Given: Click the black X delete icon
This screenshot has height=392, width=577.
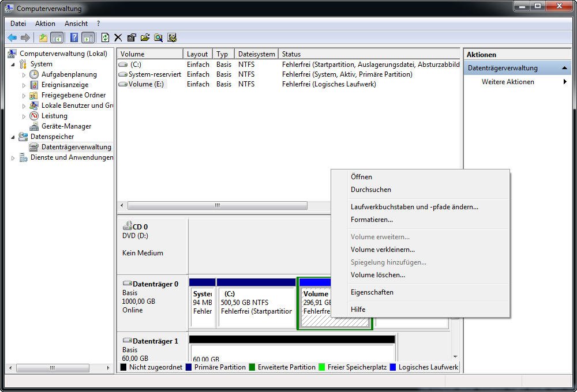Looking at the screenshot, I should (118, 37).
